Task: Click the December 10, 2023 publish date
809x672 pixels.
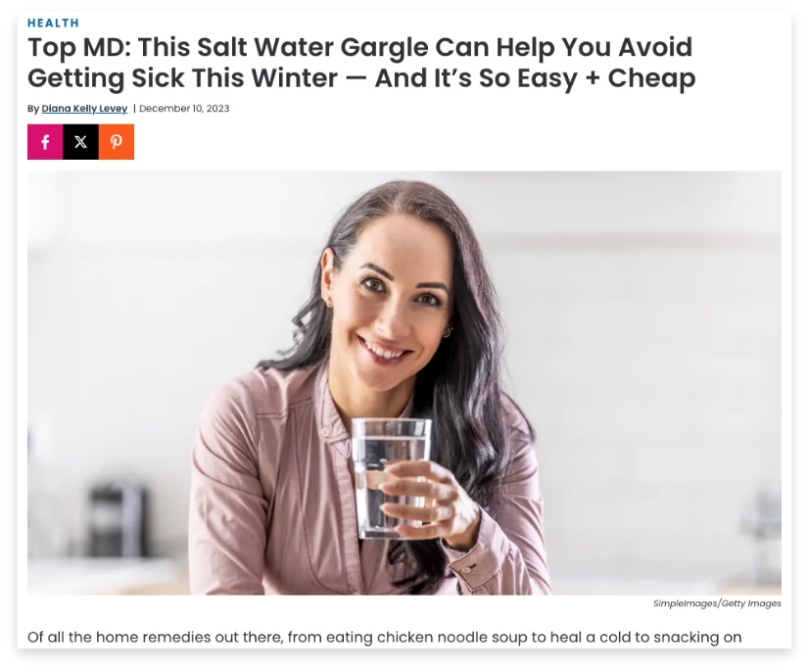Action: 184,109
